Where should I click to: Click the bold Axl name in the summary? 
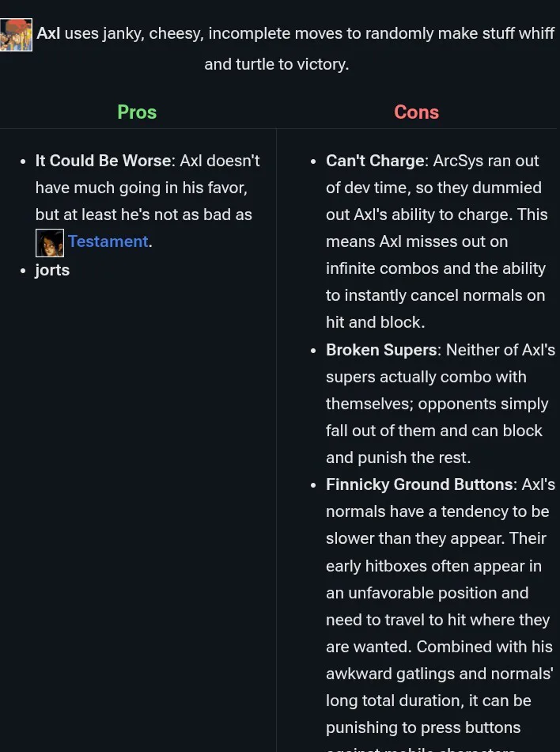click(x=48, y=33)
